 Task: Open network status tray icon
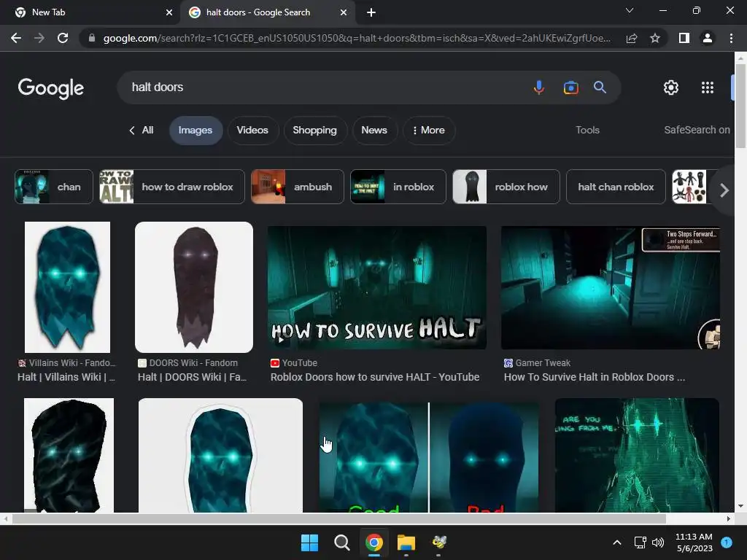coord(640,542)
